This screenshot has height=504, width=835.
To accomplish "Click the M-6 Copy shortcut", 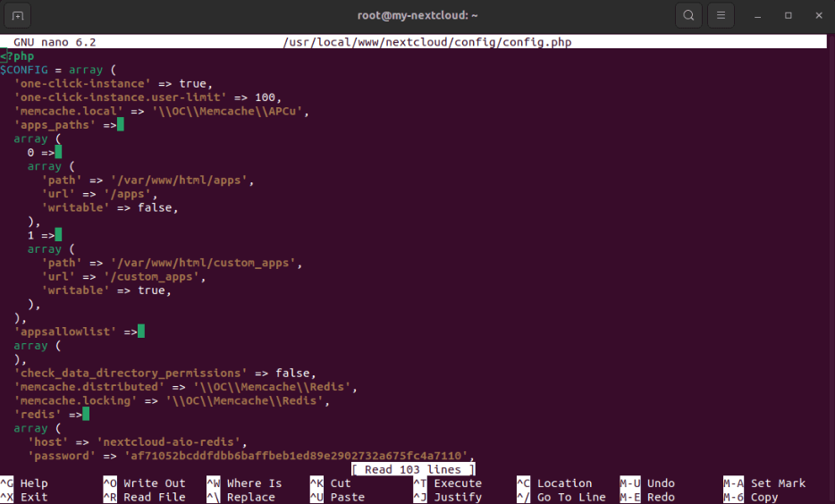I will point(751,498).
